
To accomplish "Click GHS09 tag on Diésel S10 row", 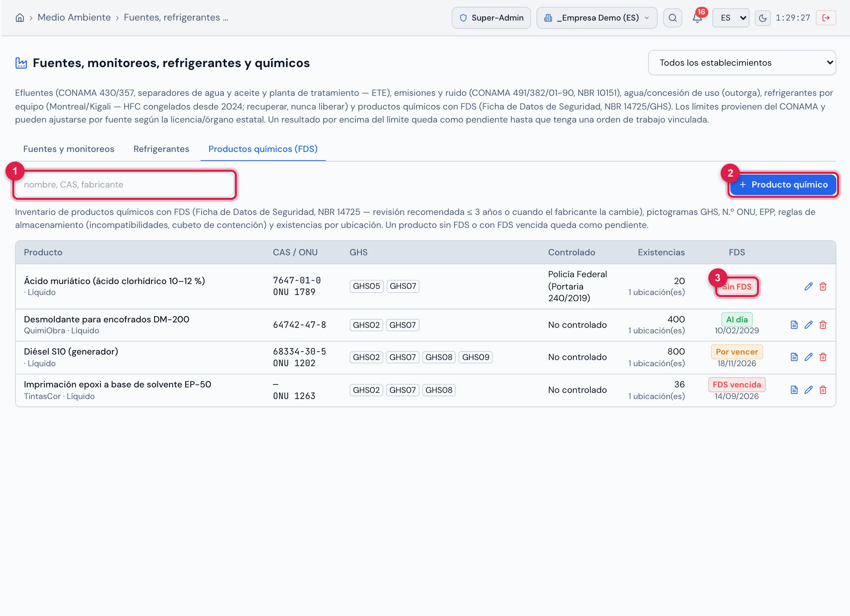I will 475,357.
